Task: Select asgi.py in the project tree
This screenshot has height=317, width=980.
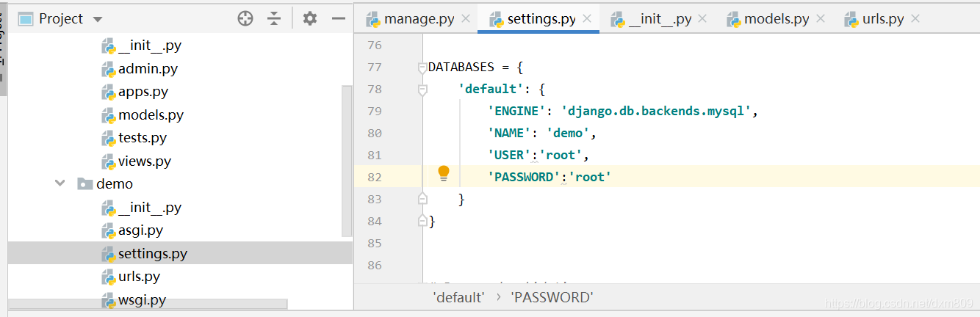Action: point(140,230)
